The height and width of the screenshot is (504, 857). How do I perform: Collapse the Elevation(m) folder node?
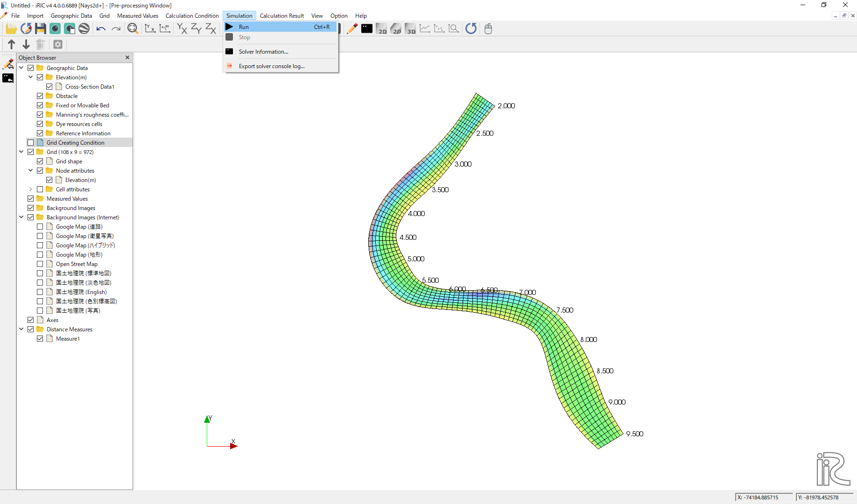coord(31,77)
